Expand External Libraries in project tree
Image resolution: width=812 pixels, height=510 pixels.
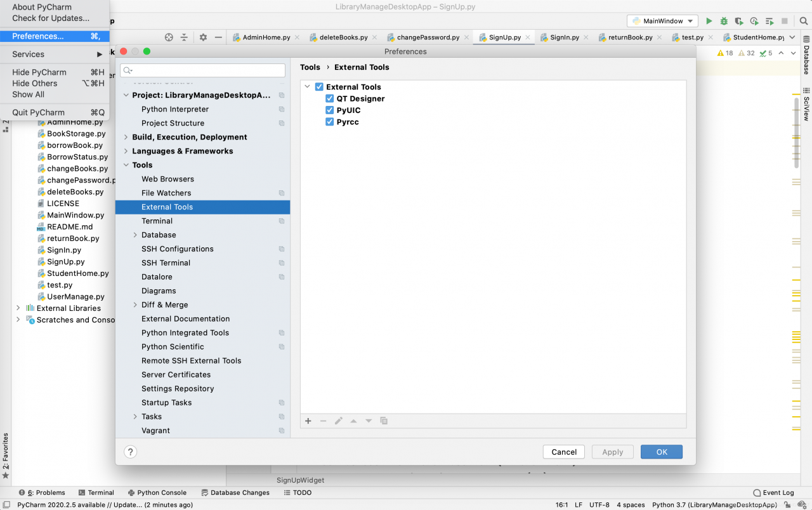pos(18,308)
